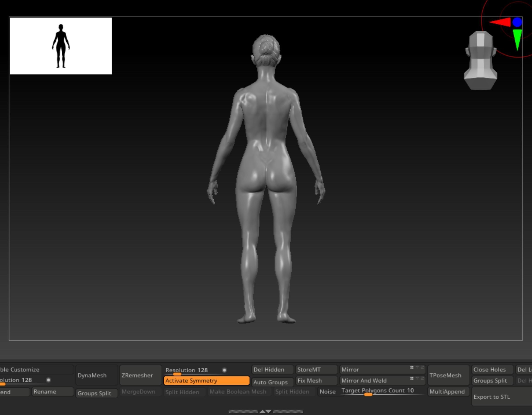Open MultiAppend
Image resolution: width=532 pixels, height=415 pixels.
(448, 392)
